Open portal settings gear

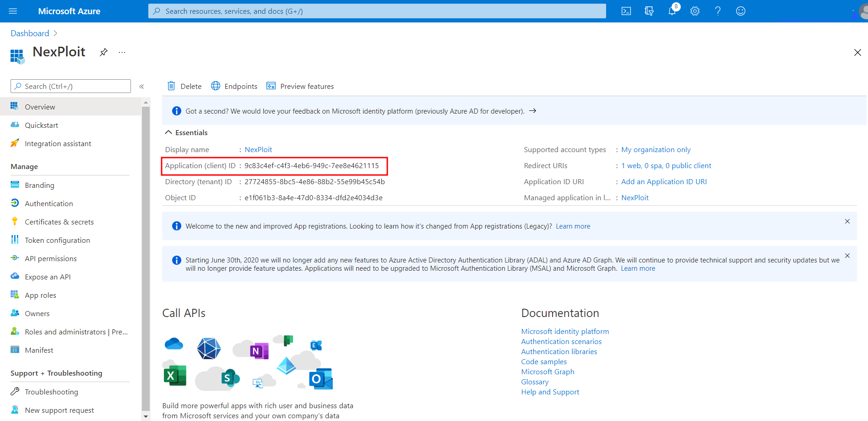pyautogui.click(x=695, y=11)
